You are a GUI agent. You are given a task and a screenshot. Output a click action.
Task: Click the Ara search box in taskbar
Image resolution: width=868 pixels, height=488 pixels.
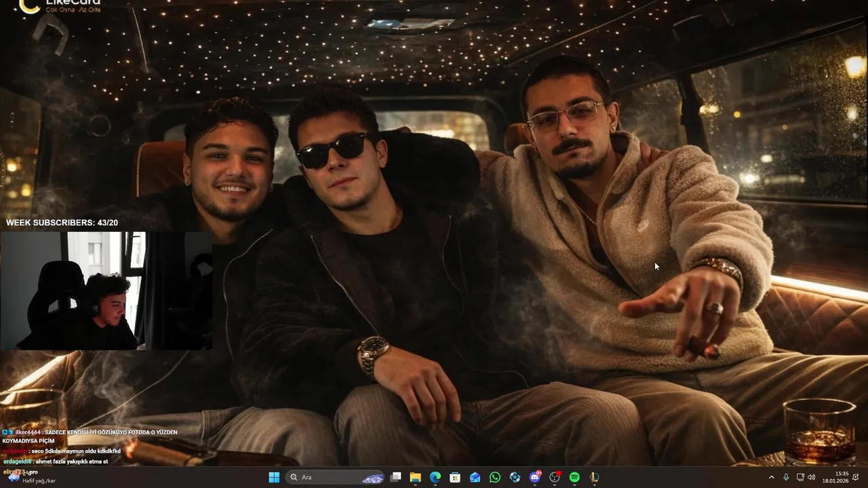[335, 477]
